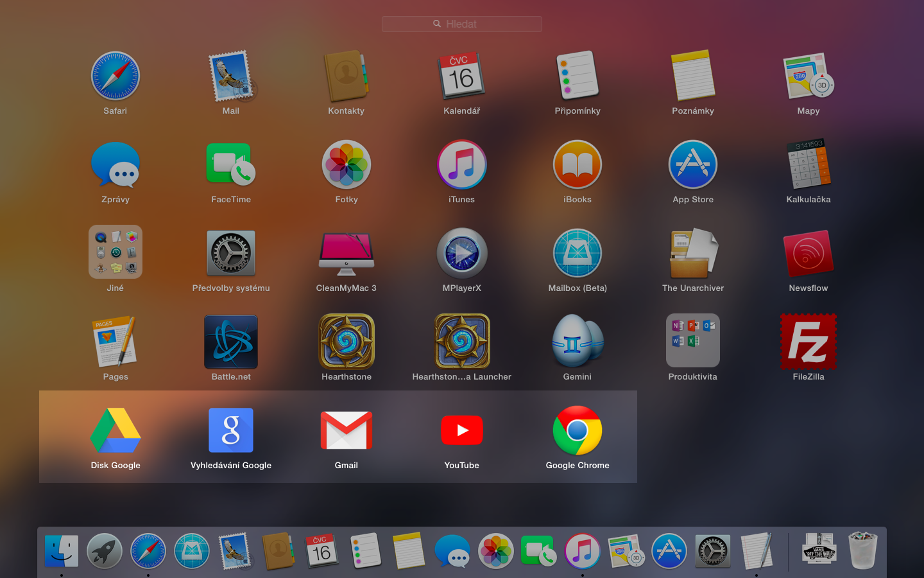This screenshot has height=578, width=924.
Task: Open the Pages app
Action: (x=116, y=342)
